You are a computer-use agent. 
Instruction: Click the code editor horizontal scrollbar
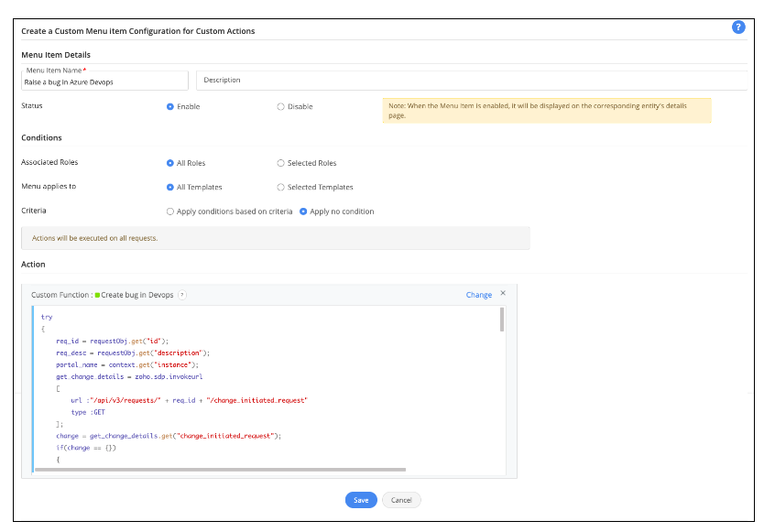tap(220, 470)
